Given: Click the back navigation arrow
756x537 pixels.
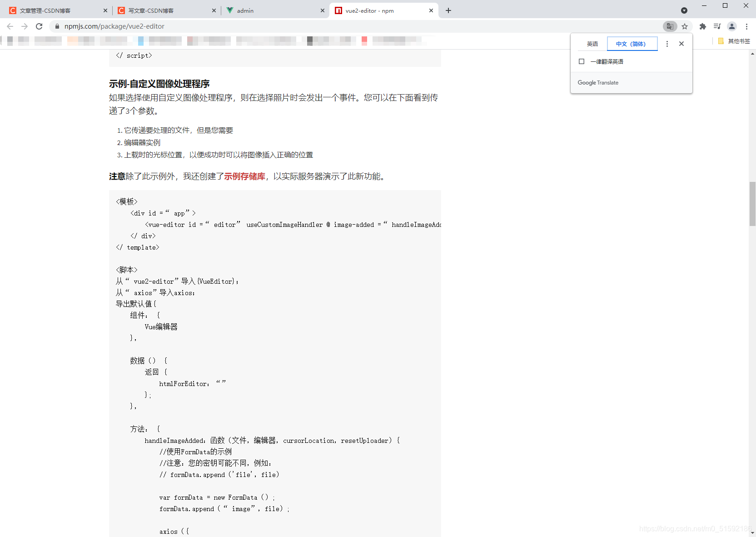Looking at the screenshot, I should pyautogui.click(x=10, y=26).
